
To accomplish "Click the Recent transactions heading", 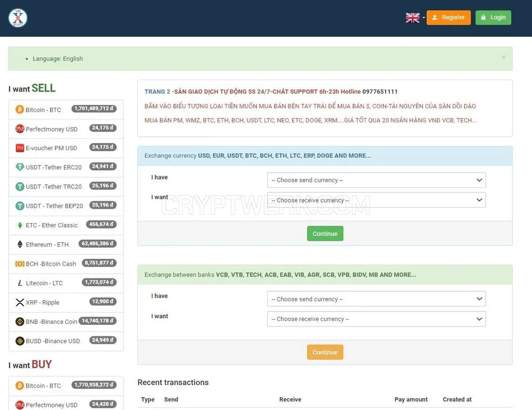I will 173,382.
